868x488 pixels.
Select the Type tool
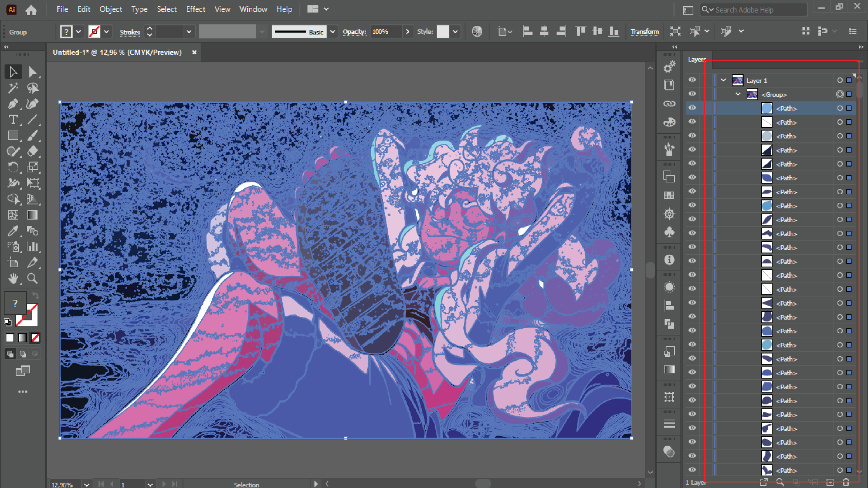tap(13, 120)
